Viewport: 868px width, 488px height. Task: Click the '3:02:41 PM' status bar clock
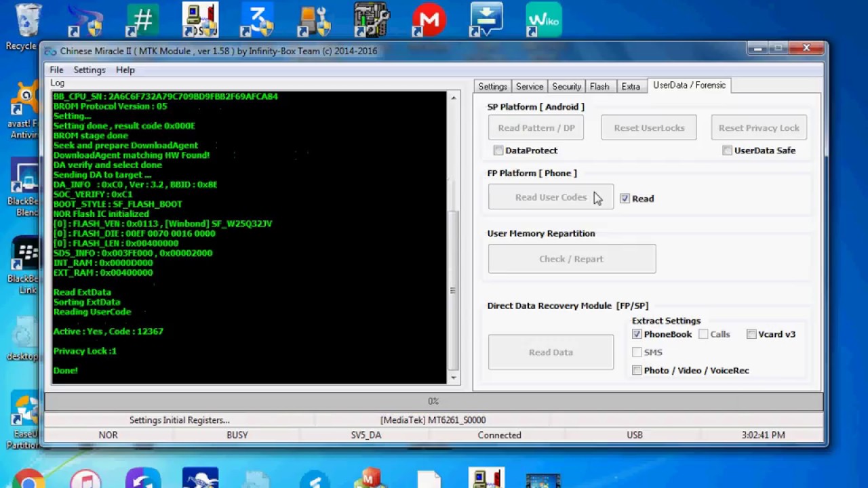click(x=764, y=435)
